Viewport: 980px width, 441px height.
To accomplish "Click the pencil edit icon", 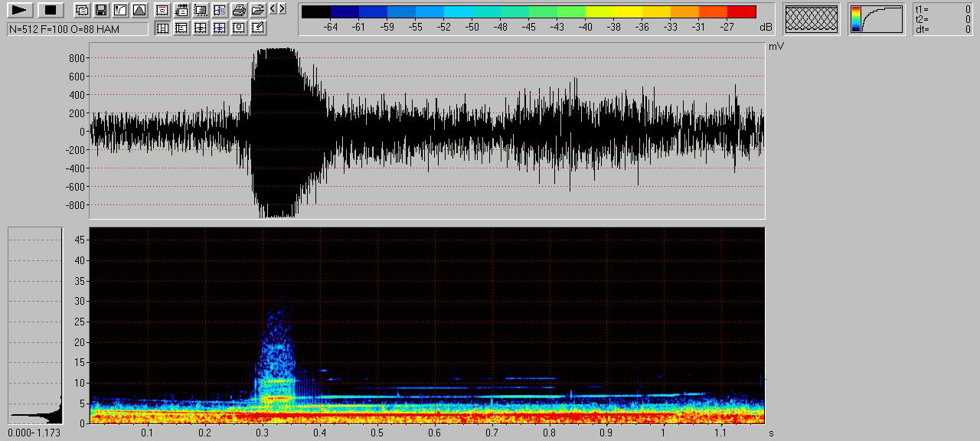I will click(258, 28).
